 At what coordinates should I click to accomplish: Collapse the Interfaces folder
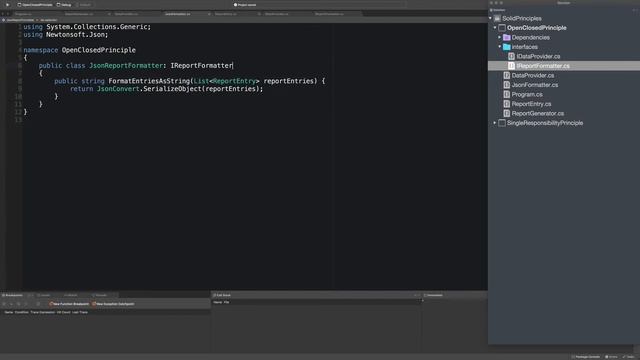[500, 47]
